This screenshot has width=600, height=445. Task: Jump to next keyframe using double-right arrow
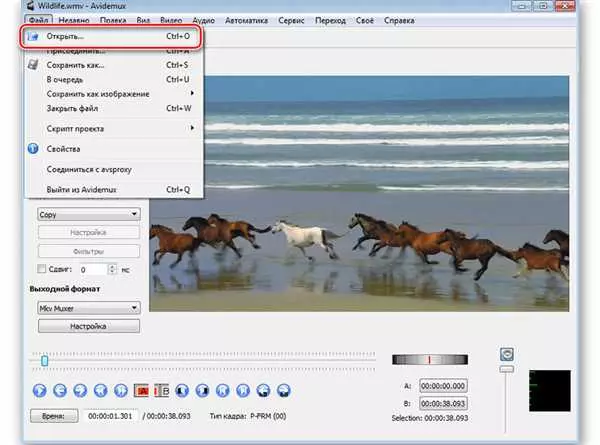[x=121, y=391]
